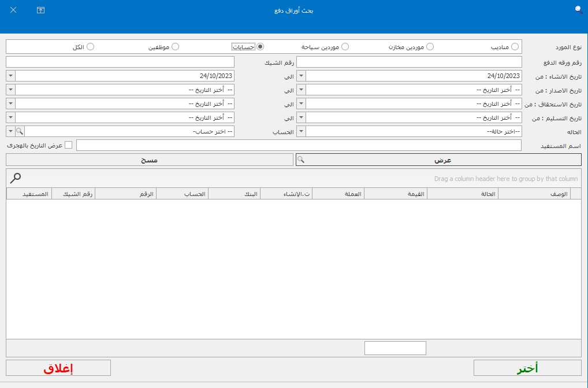Click the red إغلاق button

click(58, 368)
